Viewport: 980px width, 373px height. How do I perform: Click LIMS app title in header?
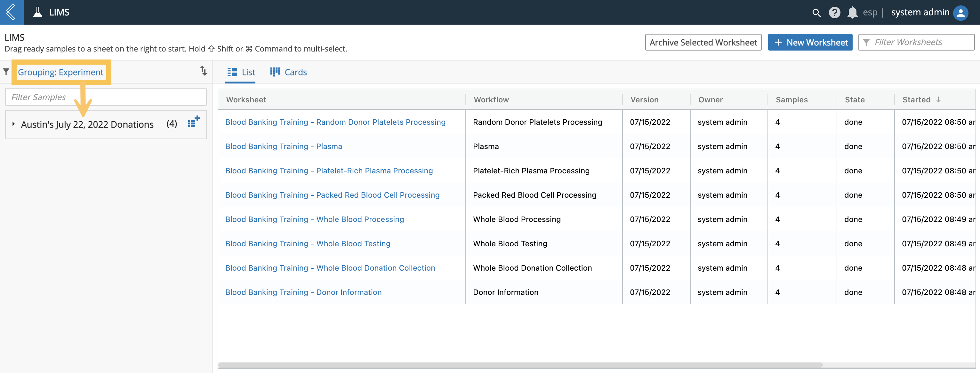[59, 12]
